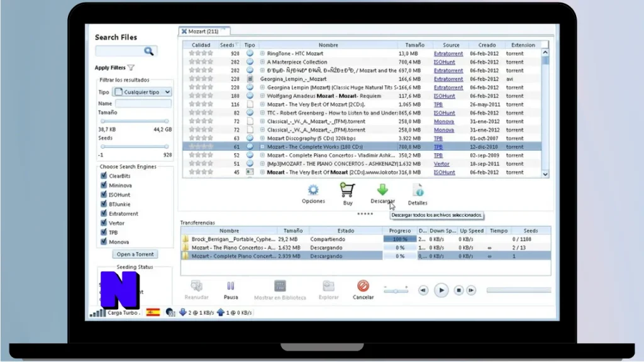The height and width of the screenshot is (362, 644).
Task: Open the Tipo Cualquier tipo dropdown
Action: pos(142,92)
